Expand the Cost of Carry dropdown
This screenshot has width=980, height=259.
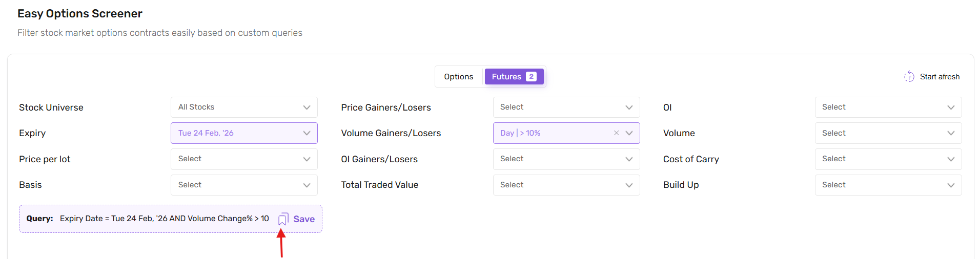[x=888, y=159]
